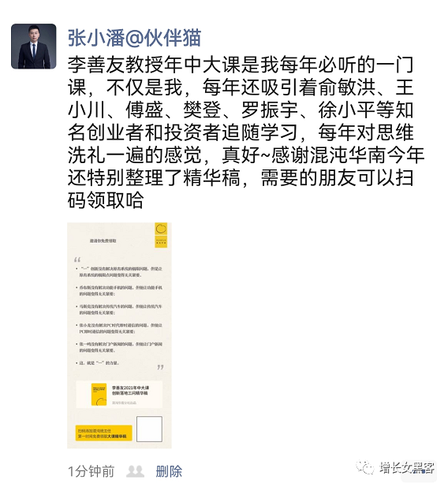Click the yellow 大课精华稿 banner in the poster
The height and width of the screenshot is (487, 448).
104,433
